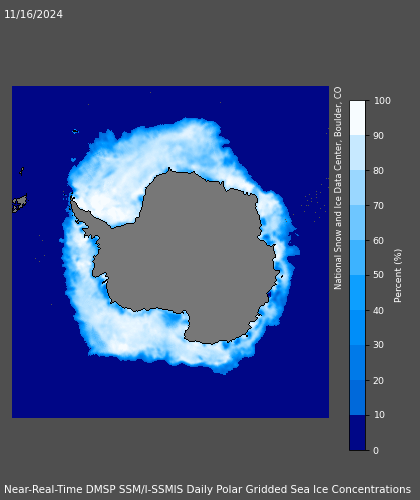Select the 80-90 percent colorbar band
The height and width of the screenshot is (500, 420).
click(x=357, y=153)
